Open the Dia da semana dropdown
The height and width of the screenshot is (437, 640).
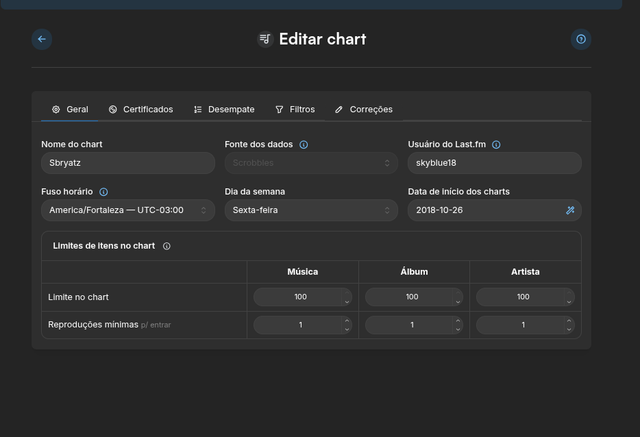tap(311, 210)
